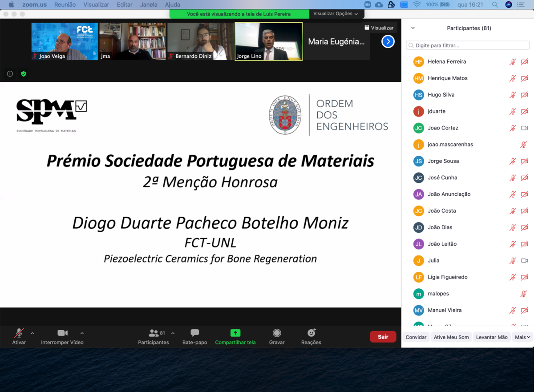534x392 pixels.
Task: Open meeting information icon
Action: (x=10, y=74)
